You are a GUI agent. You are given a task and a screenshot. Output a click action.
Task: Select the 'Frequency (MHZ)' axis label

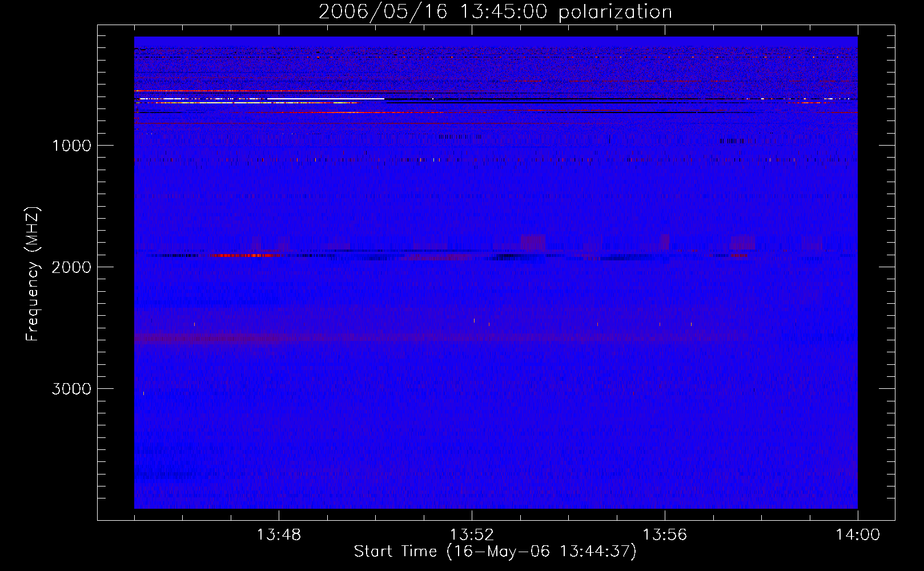tap(33, 274)
